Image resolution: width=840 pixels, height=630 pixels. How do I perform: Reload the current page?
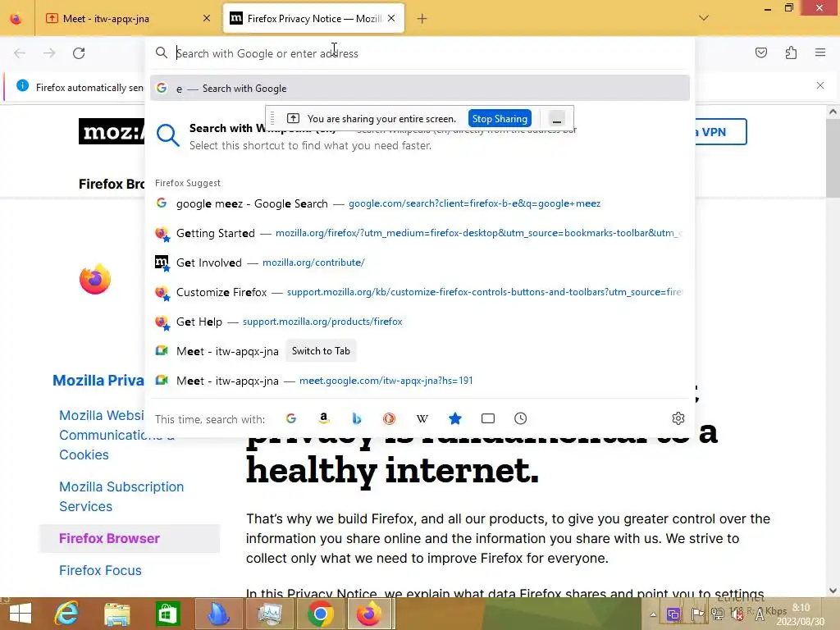pyautogui.click(x=79, y=53)
